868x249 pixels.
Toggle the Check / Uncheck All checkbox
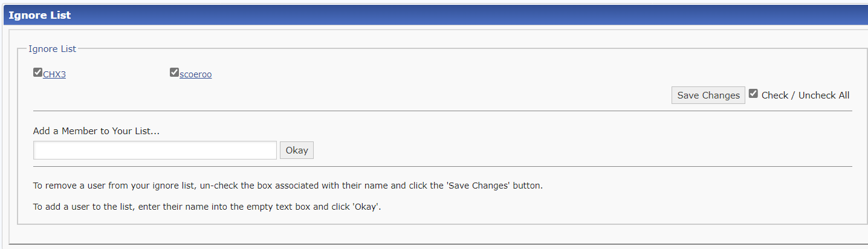[x=753, y=94]
